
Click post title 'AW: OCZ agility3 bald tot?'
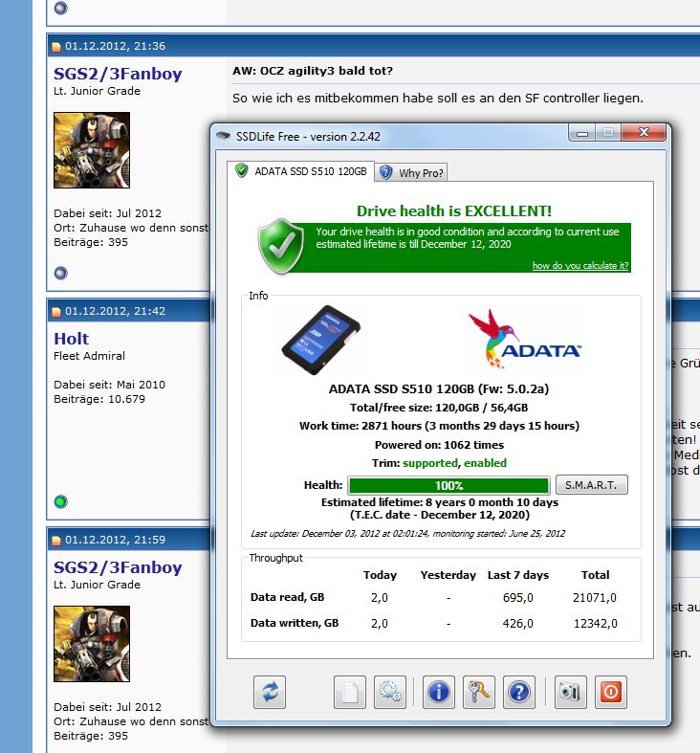click(x=313, y=71)
